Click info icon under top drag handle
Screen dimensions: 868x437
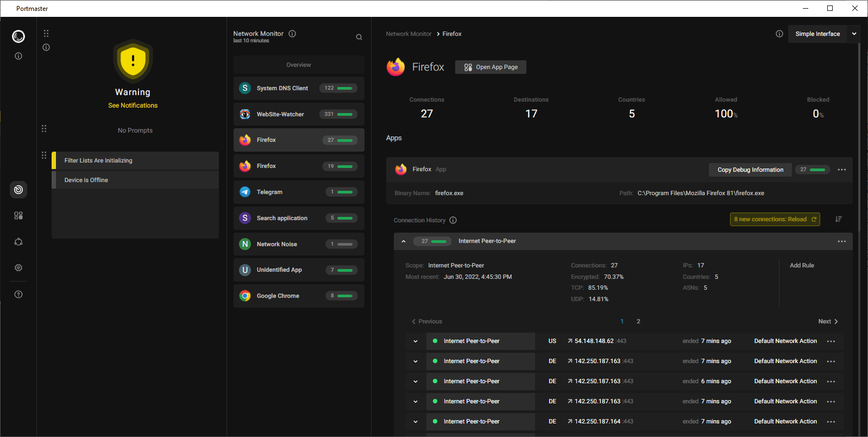click(x=46, y=47)
